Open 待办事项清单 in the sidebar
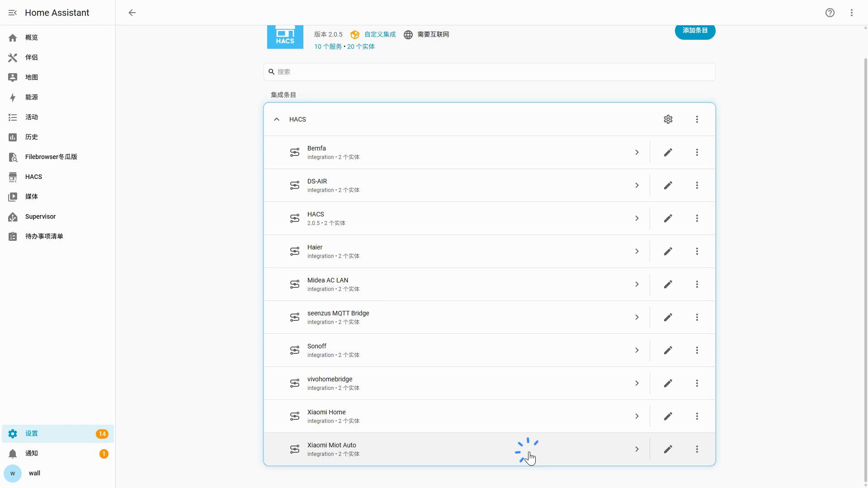868x488 pixels. [58, 236]
